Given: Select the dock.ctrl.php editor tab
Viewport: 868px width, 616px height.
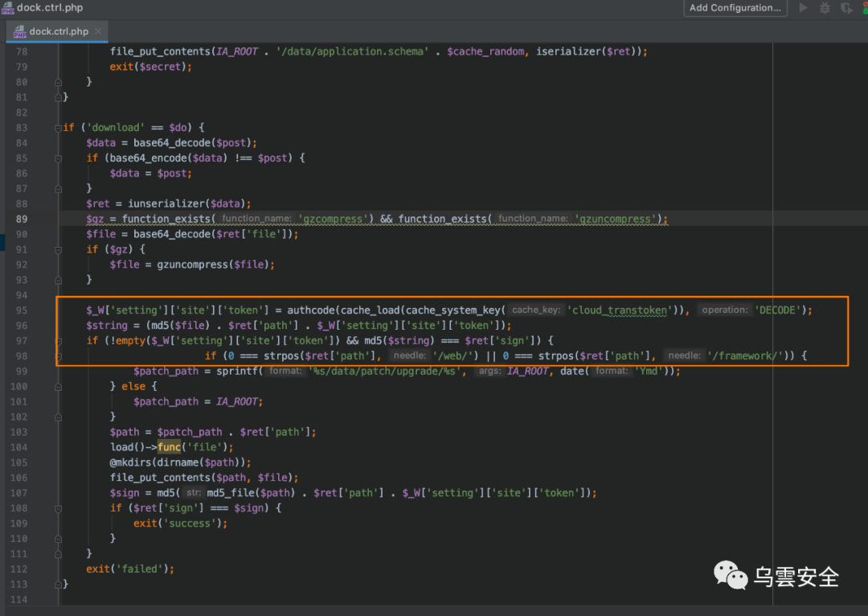Looking at the screenshot, I should click(58, 31).
